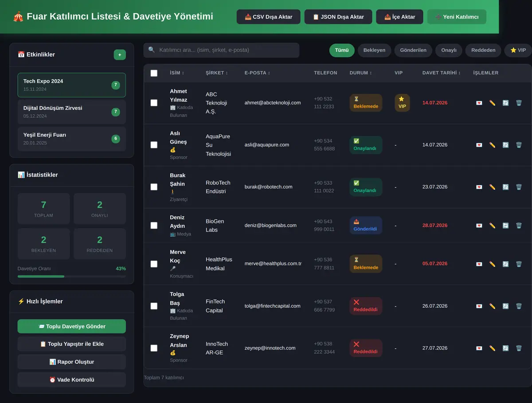The height and width of the screenshot is (403, 532).
Task: Click the CSV Dışa Aktar button
Action: 269,17
